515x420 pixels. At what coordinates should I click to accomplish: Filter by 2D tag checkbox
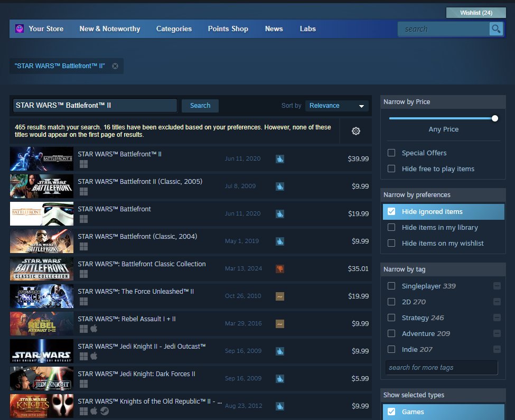pos(391,302)
